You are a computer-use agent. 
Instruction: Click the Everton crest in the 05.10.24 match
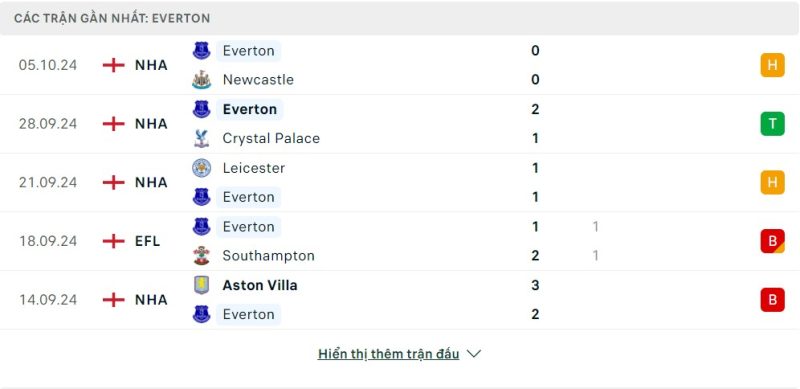[202, 51]
